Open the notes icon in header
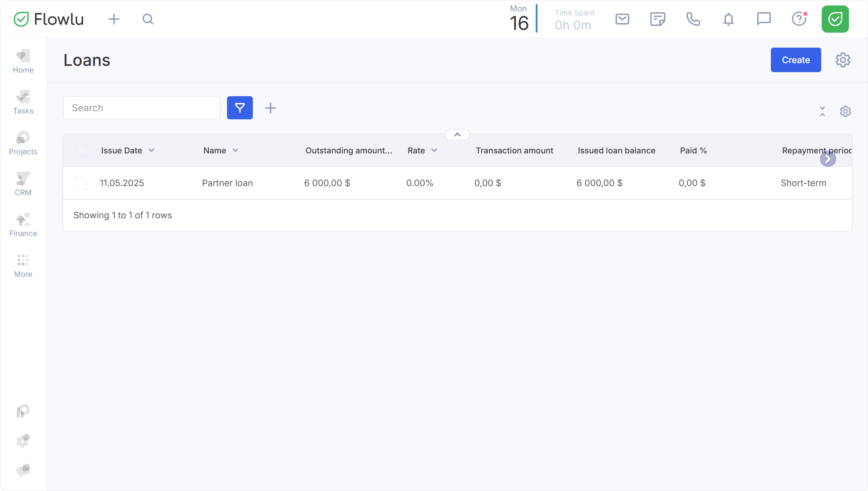Image resolution: width=868 pixels, height=491 pixels. 657,19
